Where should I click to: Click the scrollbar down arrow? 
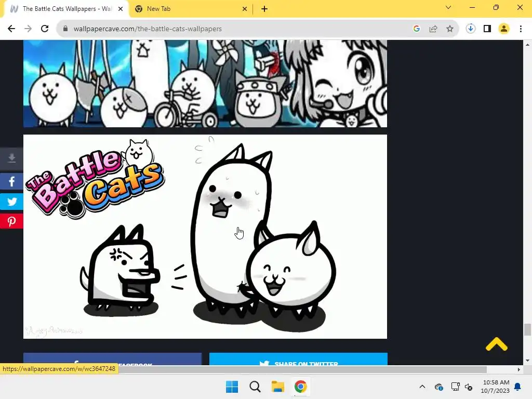click(x=527, y=361)
